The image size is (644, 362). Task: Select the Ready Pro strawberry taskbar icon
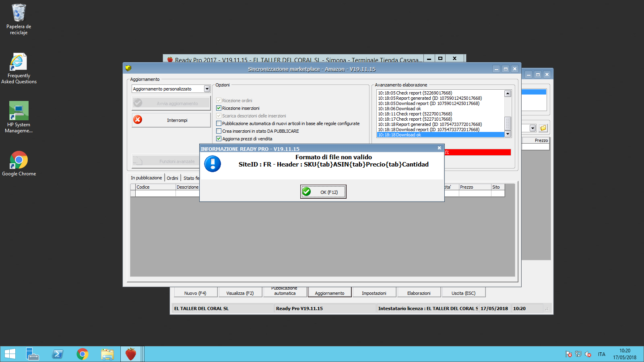pos(131,354)
